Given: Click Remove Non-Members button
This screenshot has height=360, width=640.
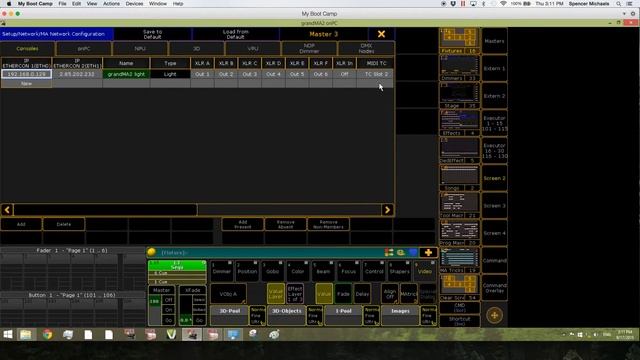Looking at the screenshot, I should [x=328, y=224].
